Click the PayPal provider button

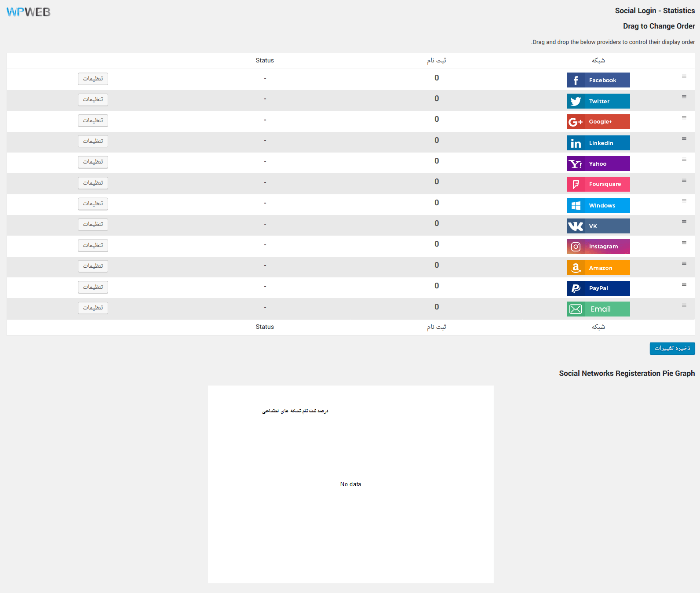[x=598, y=288]
